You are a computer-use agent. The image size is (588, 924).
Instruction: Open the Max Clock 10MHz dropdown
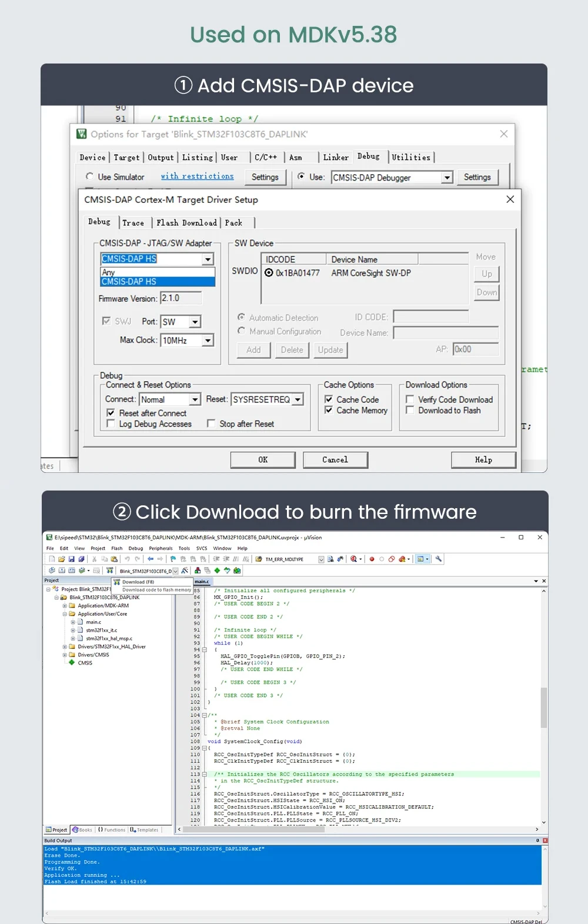(208, 341)
